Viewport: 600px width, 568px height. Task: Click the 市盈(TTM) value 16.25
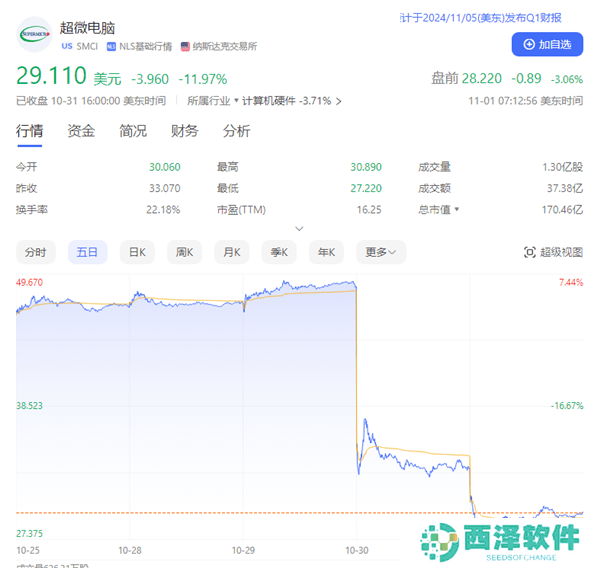coord(369,210)
